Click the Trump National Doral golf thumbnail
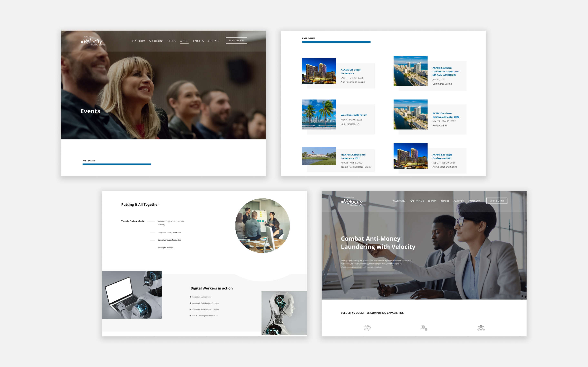Viewport: 588px width, 367px height. (x=319, y=156)
